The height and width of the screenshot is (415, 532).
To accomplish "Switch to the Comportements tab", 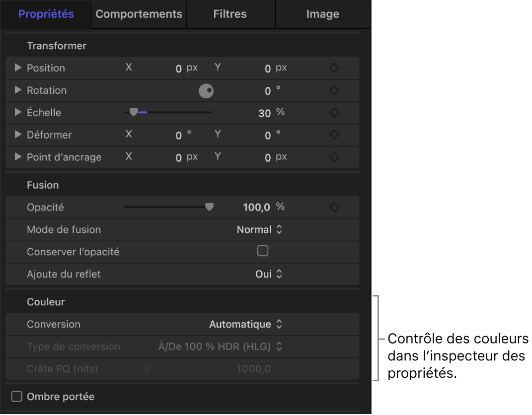I will coord(139,14).
